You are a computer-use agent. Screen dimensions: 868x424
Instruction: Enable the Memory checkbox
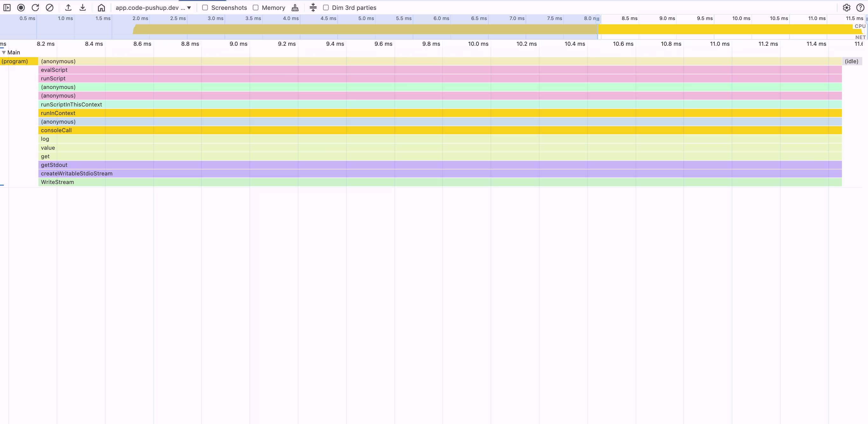pos(256,7)
